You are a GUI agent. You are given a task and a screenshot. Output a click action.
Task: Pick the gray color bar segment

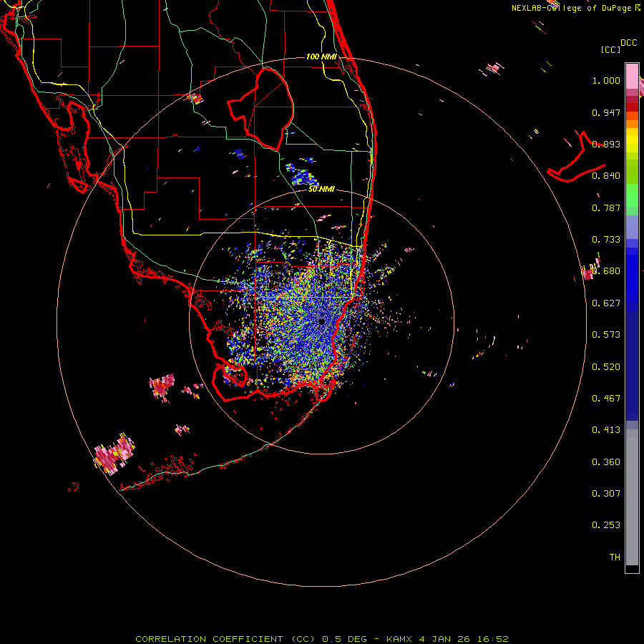pos(632,497)
